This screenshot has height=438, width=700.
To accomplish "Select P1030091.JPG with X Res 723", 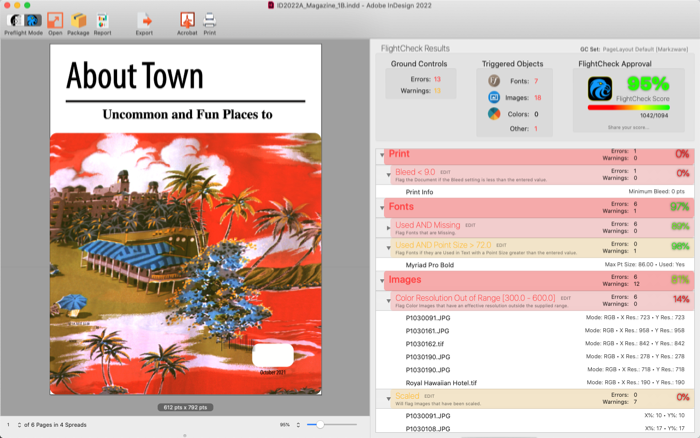I will click(x=535, y=318).
